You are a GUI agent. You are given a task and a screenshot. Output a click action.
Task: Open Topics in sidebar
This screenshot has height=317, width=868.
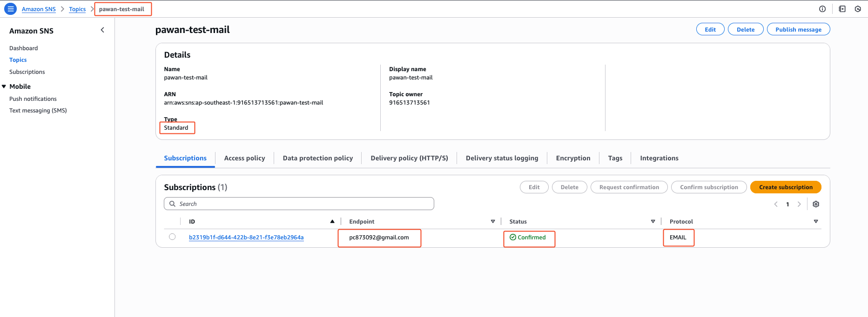(x=18, y=60)
